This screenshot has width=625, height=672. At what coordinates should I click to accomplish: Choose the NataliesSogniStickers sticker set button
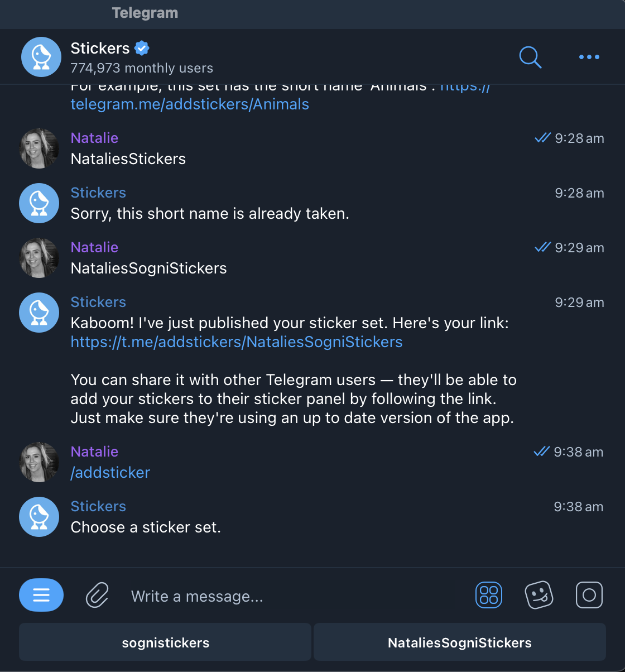coord(459,642)
